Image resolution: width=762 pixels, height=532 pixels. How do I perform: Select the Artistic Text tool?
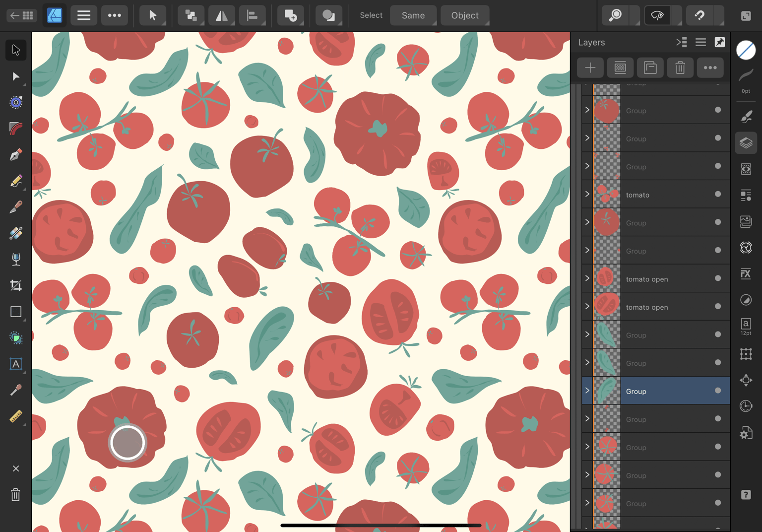16,364
